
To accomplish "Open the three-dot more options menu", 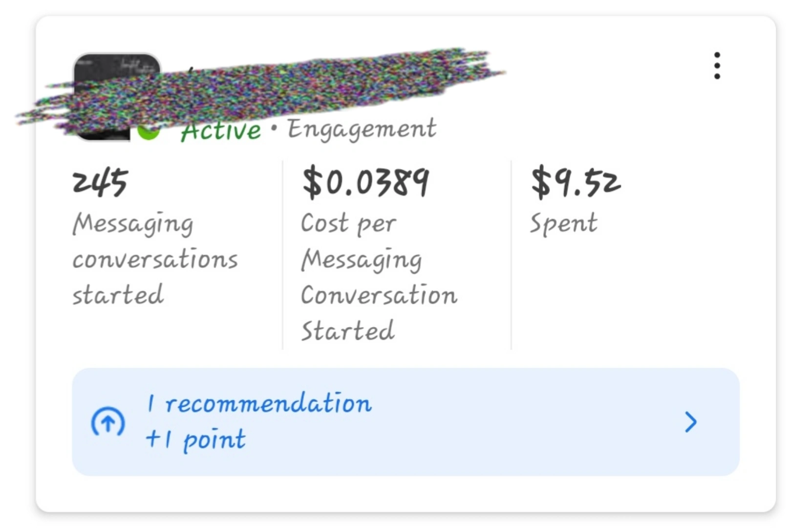I will tap(717, 66).
